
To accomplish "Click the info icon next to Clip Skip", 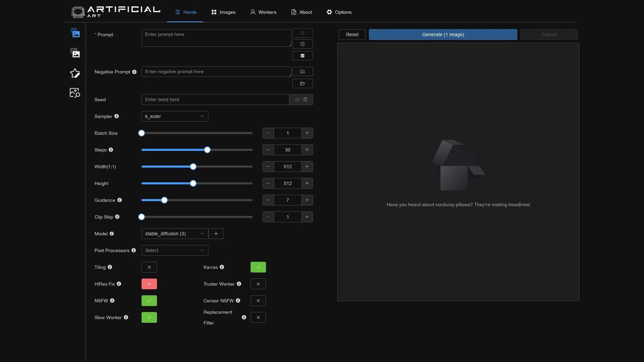I will [x=117, y=217].
